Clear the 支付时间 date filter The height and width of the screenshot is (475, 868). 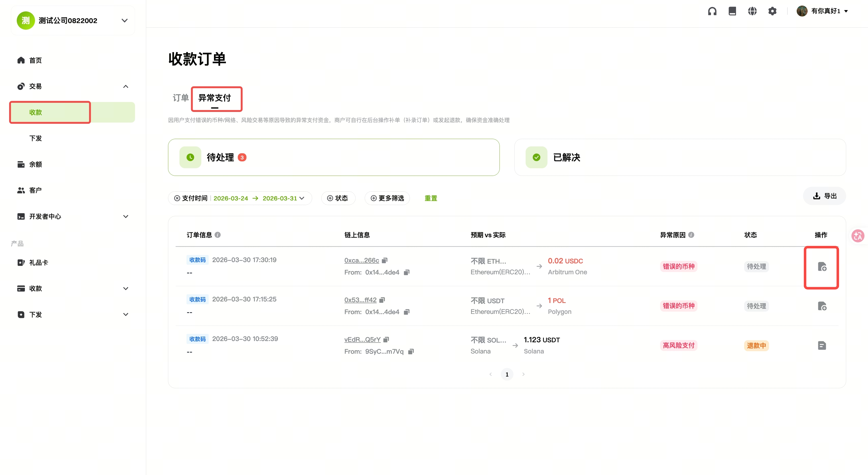point(177,198)
